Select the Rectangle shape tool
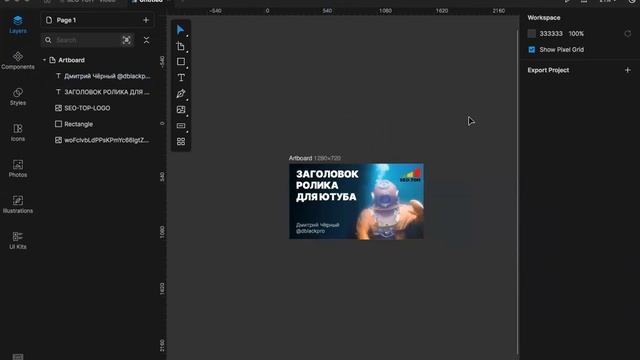The image size is (640, 360). tap(180, 62)
